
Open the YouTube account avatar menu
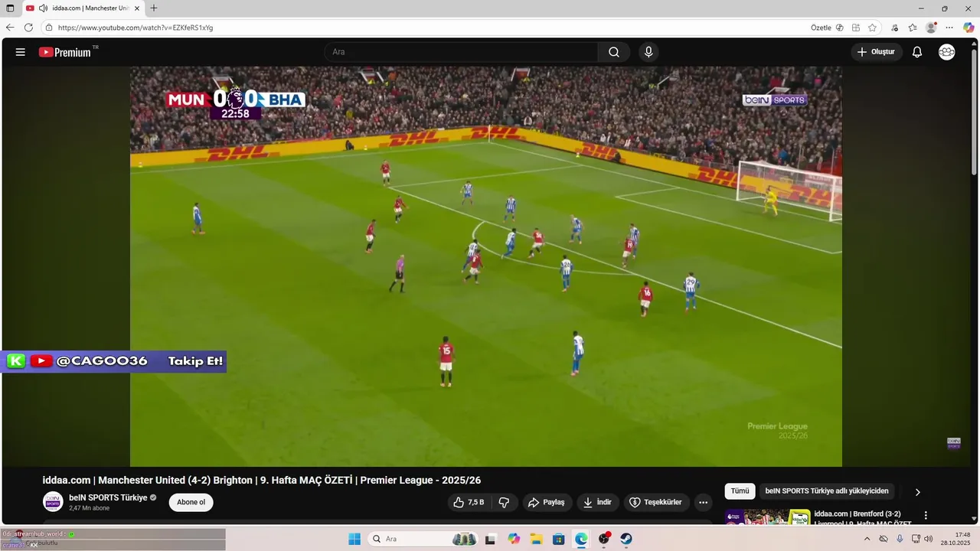click(947, 52)
